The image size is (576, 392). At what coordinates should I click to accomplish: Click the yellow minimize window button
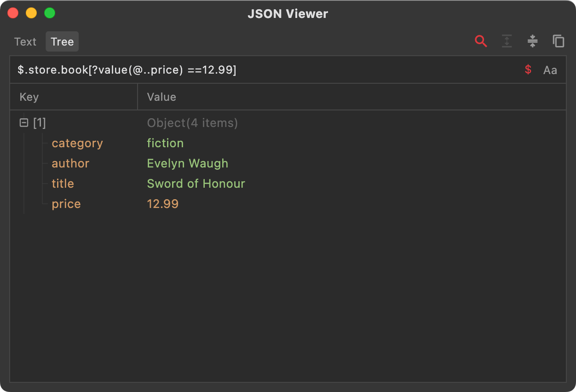pos(31,13)
